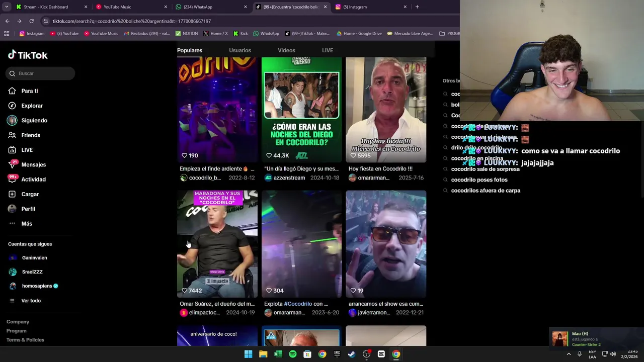The image size is (644, 362).
Task: Open Epic Games from the taskbar
Action: coord(337,354)
